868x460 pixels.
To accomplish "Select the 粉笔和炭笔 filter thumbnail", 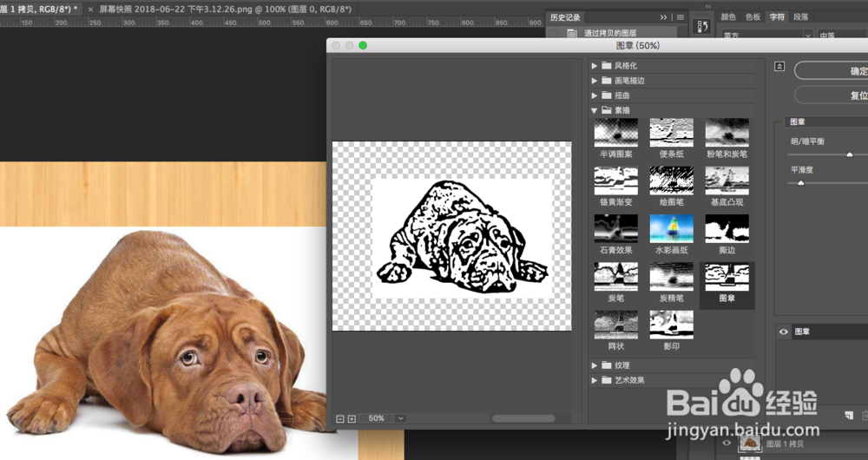I will click(x=727, y=132).
